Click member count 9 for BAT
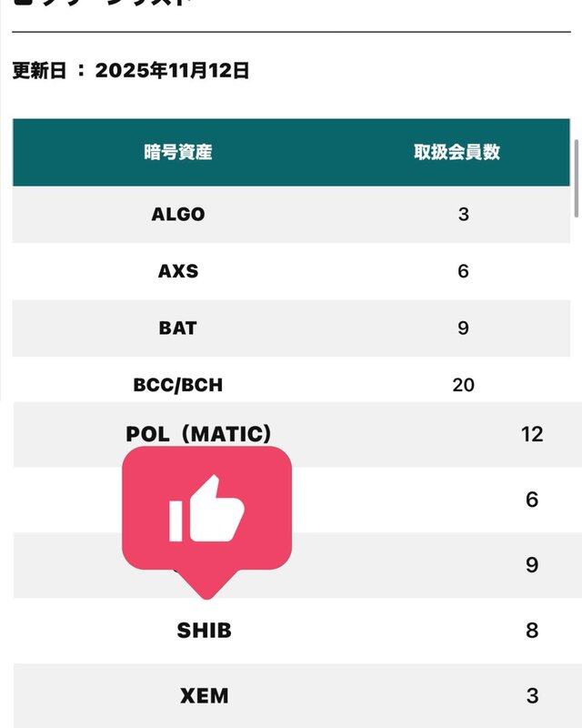The image size is (582, 728). [463, 328]
